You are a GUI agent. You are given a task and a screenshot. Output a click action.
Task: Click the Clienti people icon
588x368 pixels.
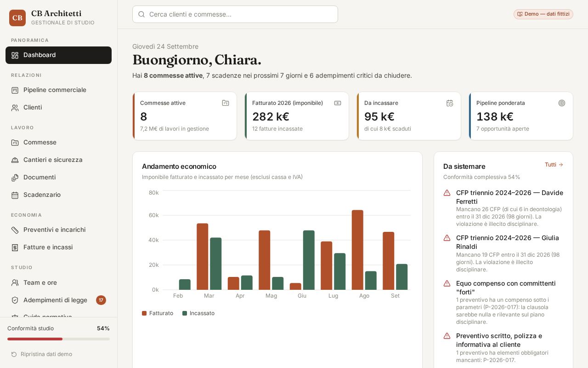[x=15, y=108]
